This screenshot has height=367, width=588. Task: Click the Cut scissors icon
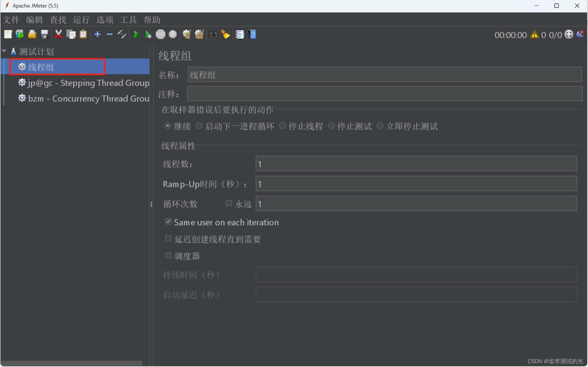click(58, 35)
